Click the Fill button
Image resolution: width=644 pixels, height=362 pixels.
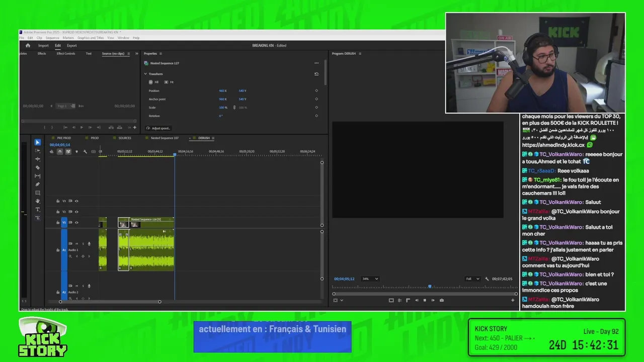(154, 82)
